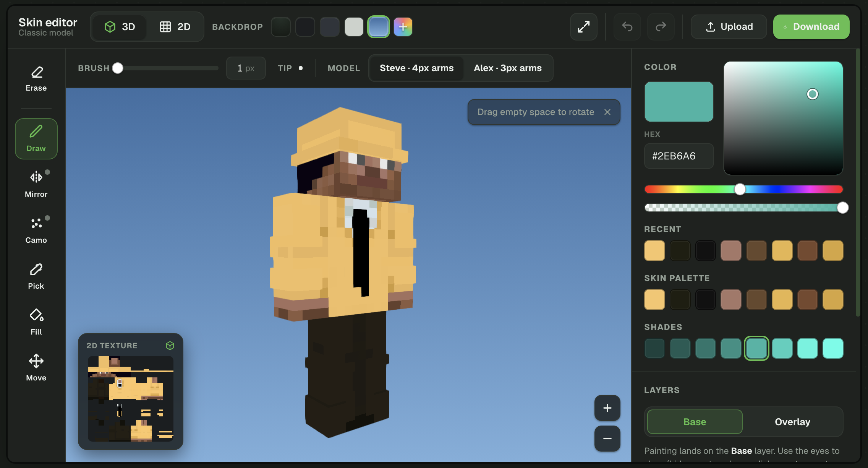
Task: Select the pink skin palette swatch
Action: 731,300
